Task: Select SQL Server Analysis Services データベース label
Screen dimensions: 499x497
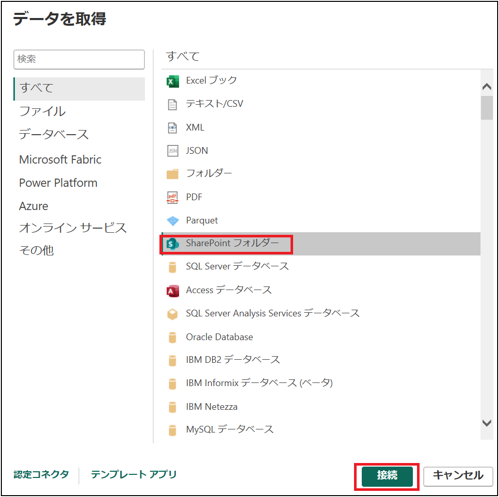Action: pyautogui.click(x=273, y=313)
